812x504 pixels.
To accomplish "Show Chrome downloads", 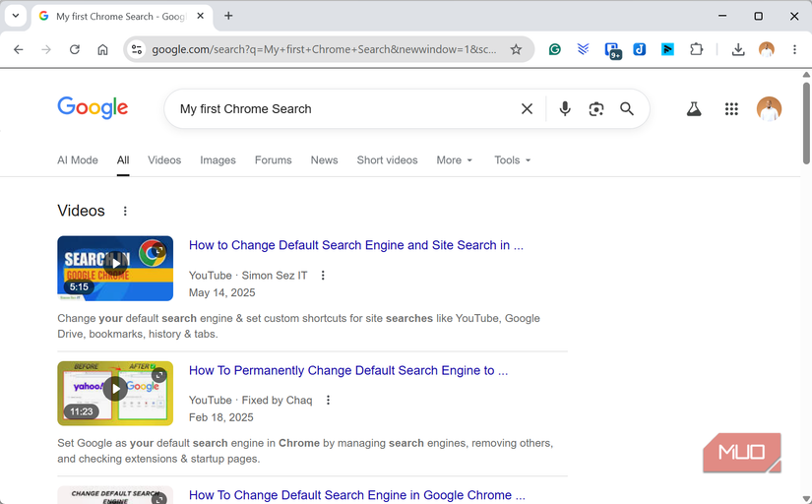I will [738, 50].
